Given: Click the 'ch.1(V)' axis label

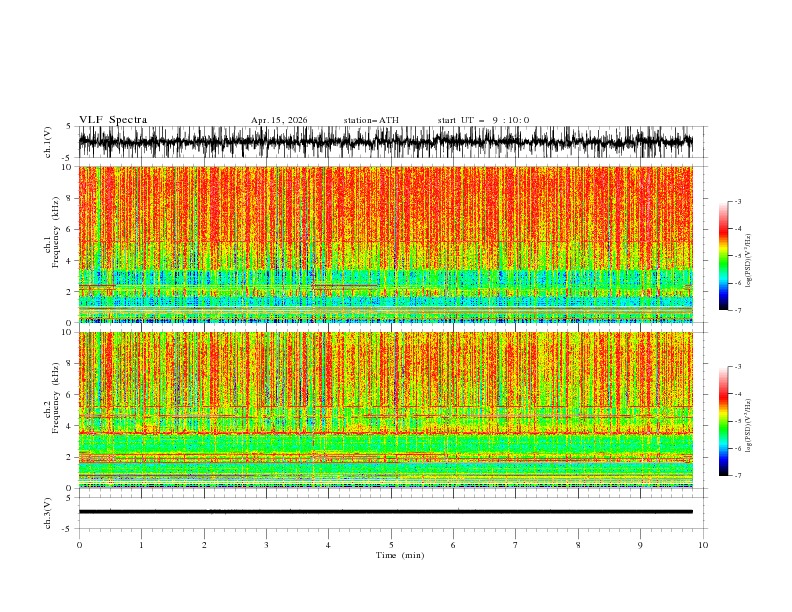Looking at the screenshot, I should pos(48,142).
